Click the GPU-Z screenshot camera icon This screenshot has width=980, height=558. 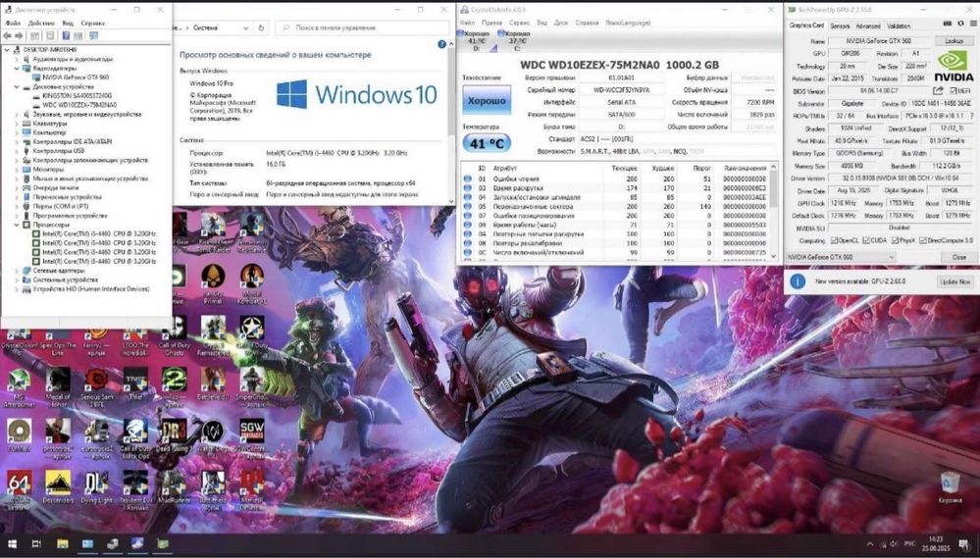tap(947, 24)
